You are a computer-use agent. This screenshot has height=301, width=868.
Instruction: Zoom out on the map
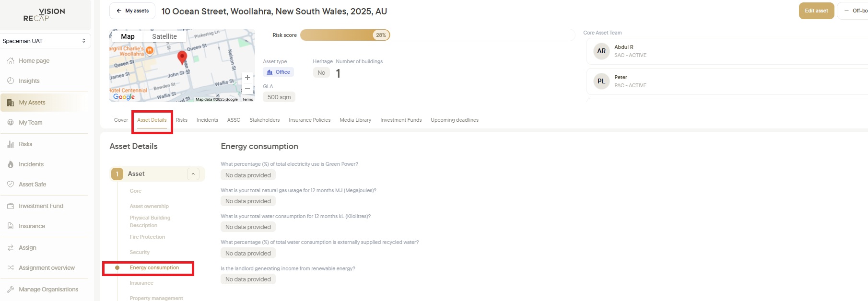coord(247,89)
